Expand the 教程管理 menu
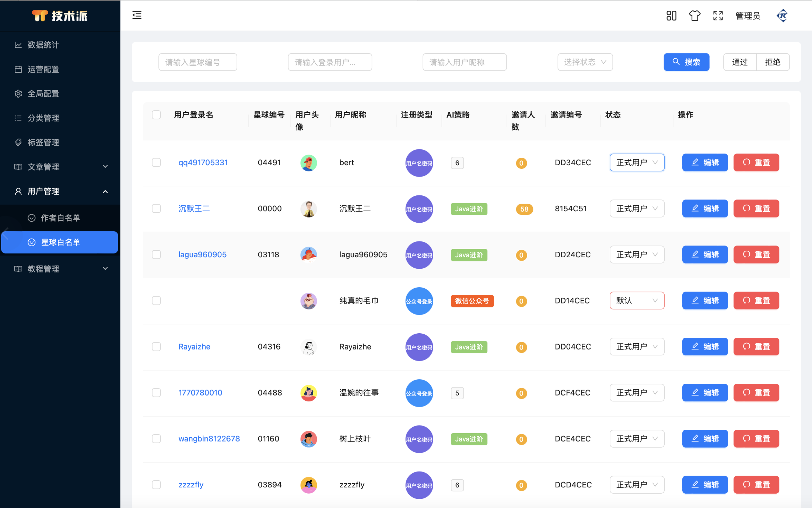 [43, 269]
